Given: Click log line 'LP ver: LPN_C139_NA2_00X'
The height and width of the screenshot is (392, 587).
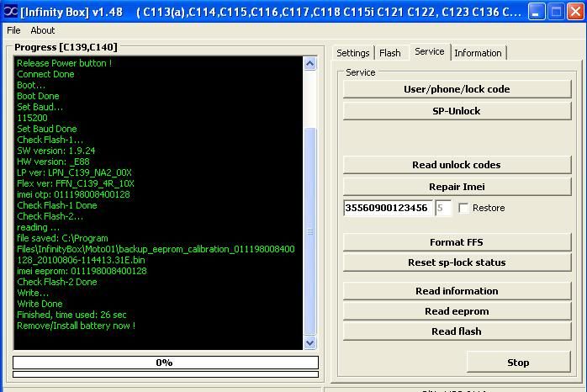Looking at the screenshot, I should click(x=74, y=172).
